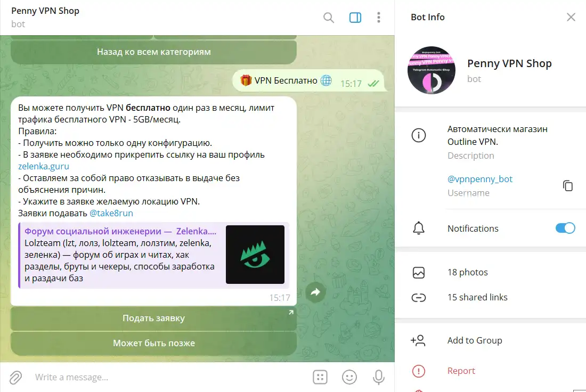Click the globe emoji in VPN Бесплатно message
Viewport: 586px width, 392px height.
click(326, 80)
